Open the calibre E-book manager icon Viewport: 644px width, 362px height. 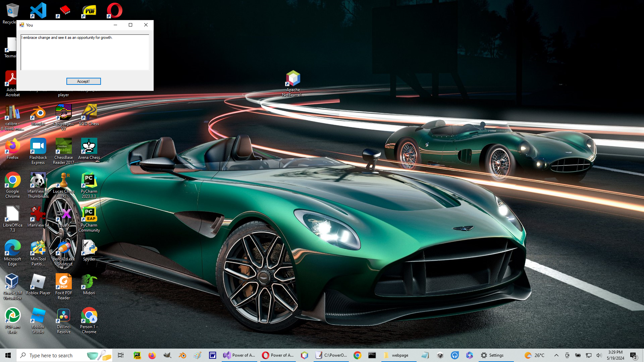click(x=12, y=117)
